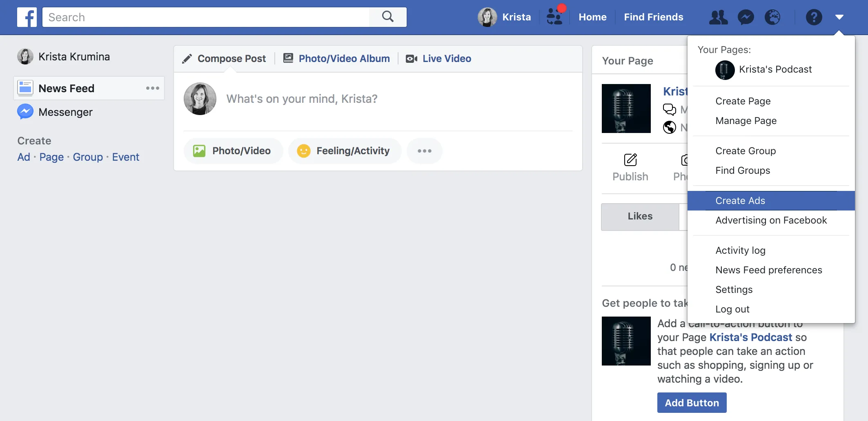
Task: Switch to Live Video tab
Action: click(438, 59)
